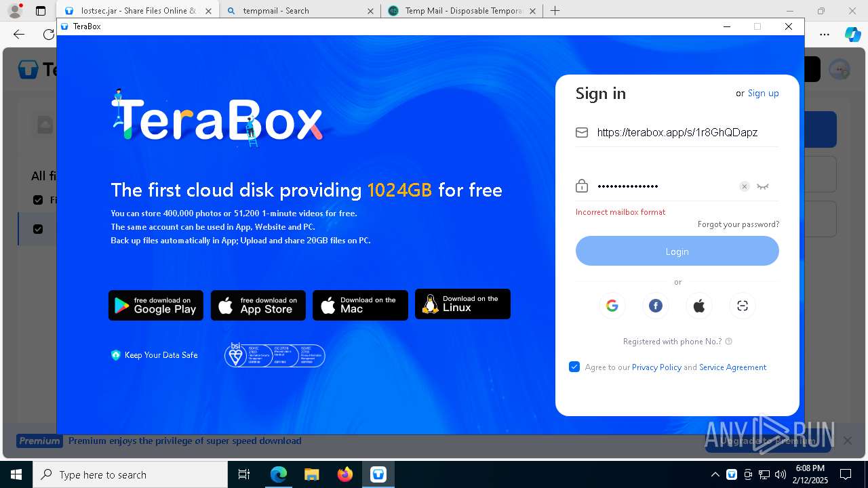Image resolution: width=868 pixels, height=488 pixels.
Task: Uncheck the agreement checkbox
Action: point(574,367)
